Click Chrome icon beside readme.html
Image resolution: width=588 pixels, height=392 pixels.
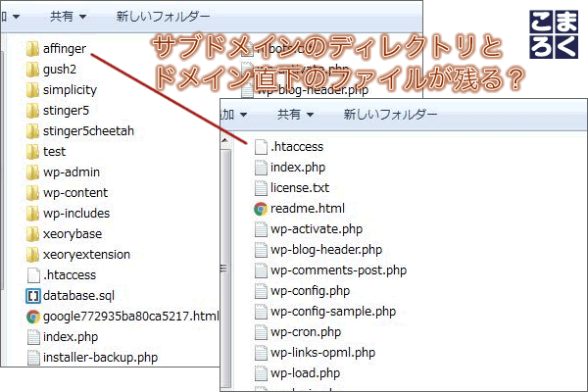point(261,209)
